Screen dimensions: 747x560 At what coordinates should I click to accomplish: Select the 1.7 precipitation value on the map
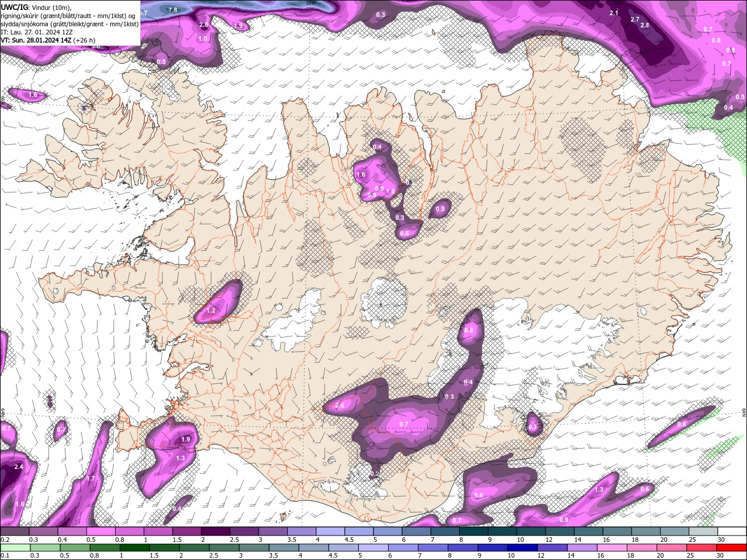(90, 478)
